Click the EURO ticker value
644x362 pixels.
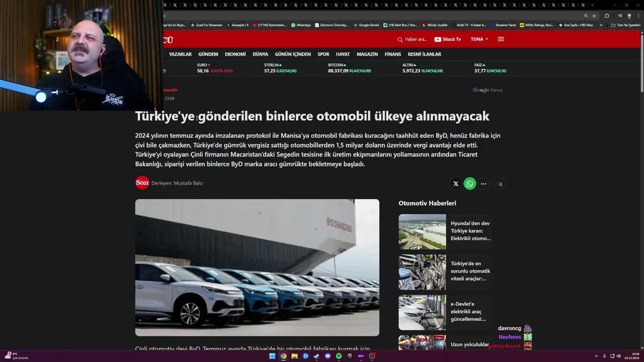click(203, 71)
